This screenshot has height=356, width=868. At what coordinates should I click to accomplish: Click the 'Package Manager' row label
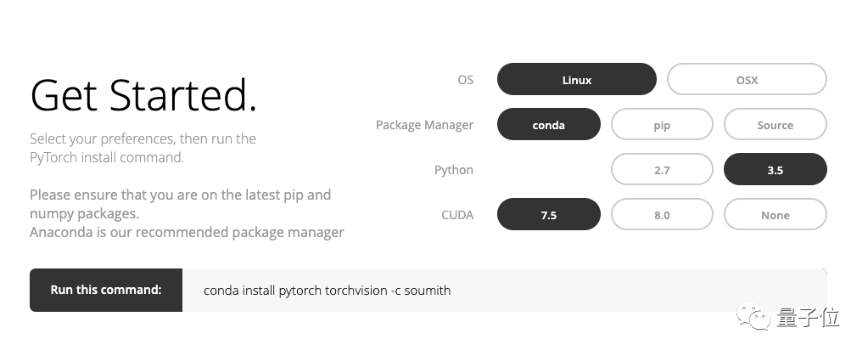424,125
